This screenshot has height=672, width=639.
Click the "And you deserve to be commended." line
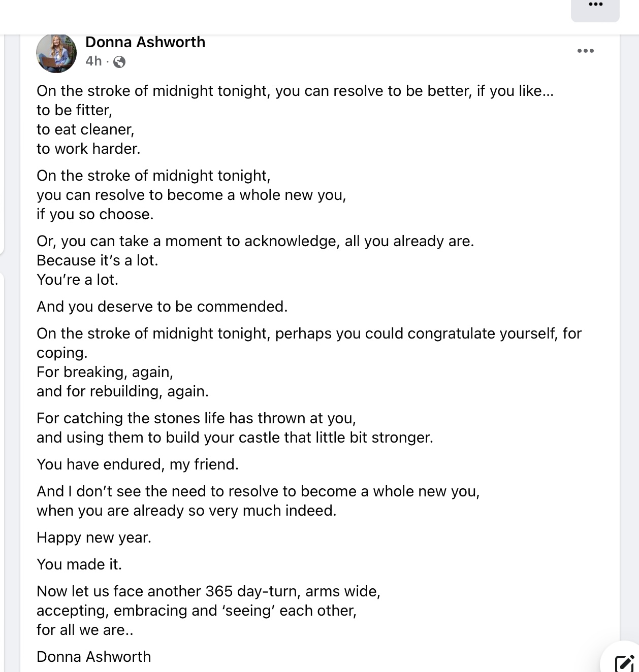[x=162, y=307]
